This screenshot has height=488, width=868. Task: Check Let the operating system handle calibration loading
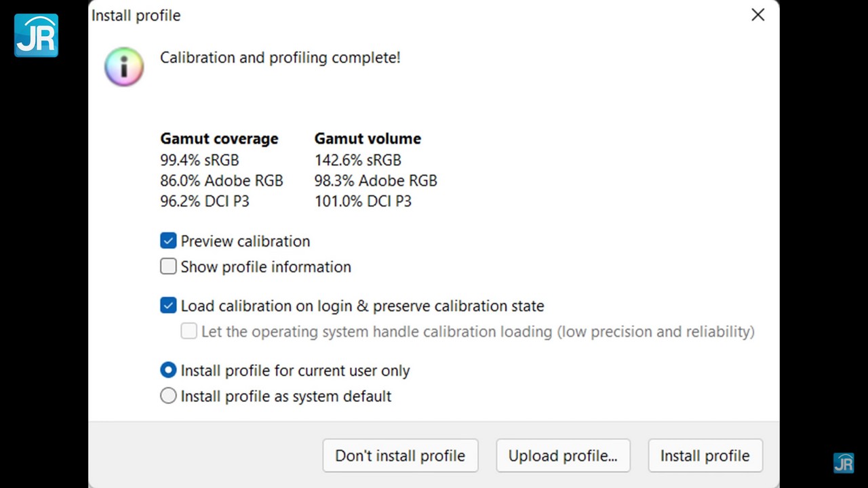tap(189, 331)
